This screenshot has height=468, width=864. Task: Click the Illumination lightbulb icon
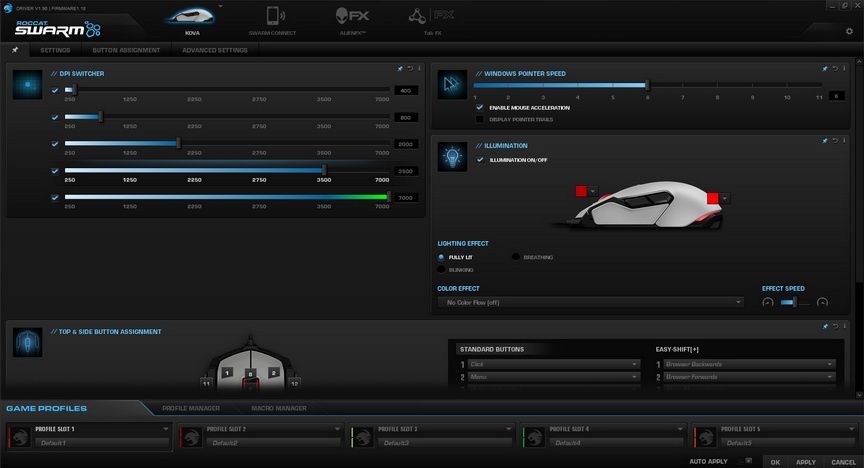point(452,157)
